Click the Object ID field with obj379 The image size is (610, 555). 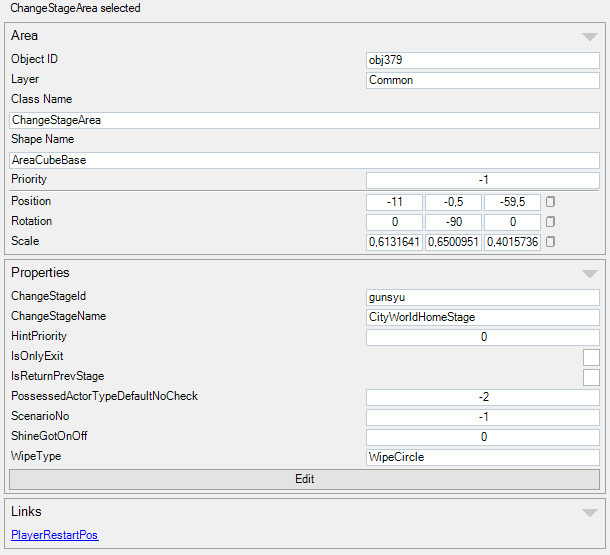pyautogui.click(x=482, y=60)
